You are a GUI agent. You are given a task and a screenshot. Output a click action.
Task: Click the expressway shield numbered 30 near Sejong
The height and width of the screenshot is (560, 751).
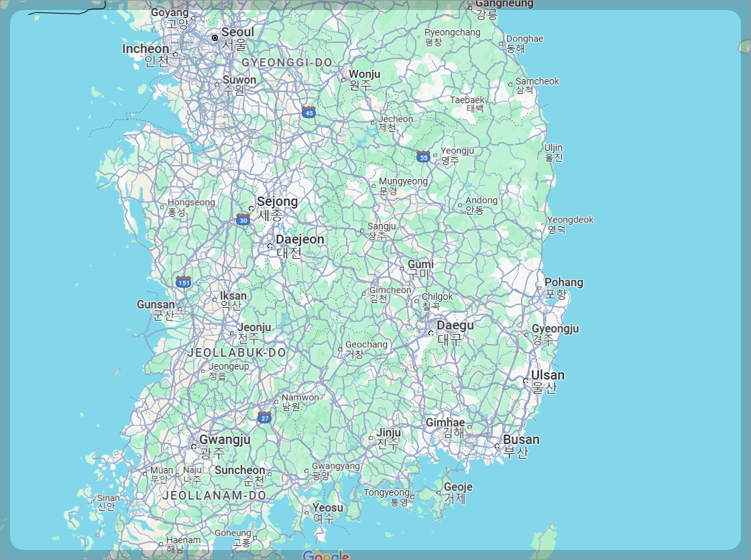(242, 220)
